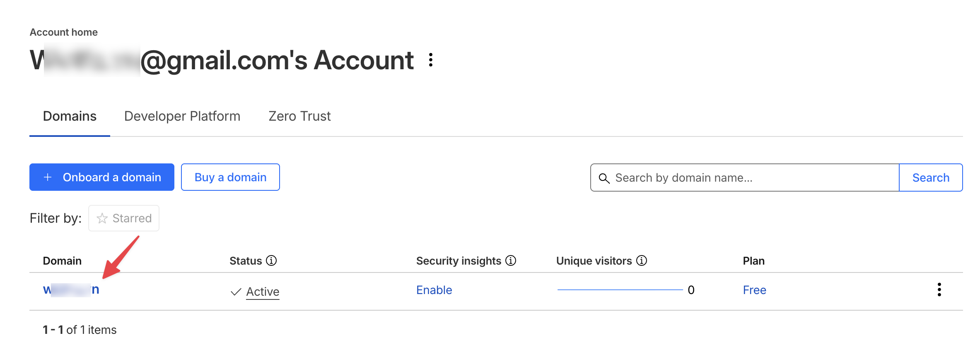Open the domain row three-dot menu
This screenshot has width=980, height=360.
pos(939,290)
